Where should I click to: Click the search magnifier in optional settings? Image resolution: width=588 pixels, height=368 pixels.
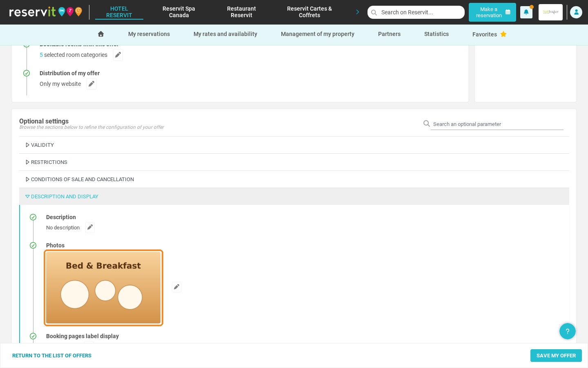point(427,123)
